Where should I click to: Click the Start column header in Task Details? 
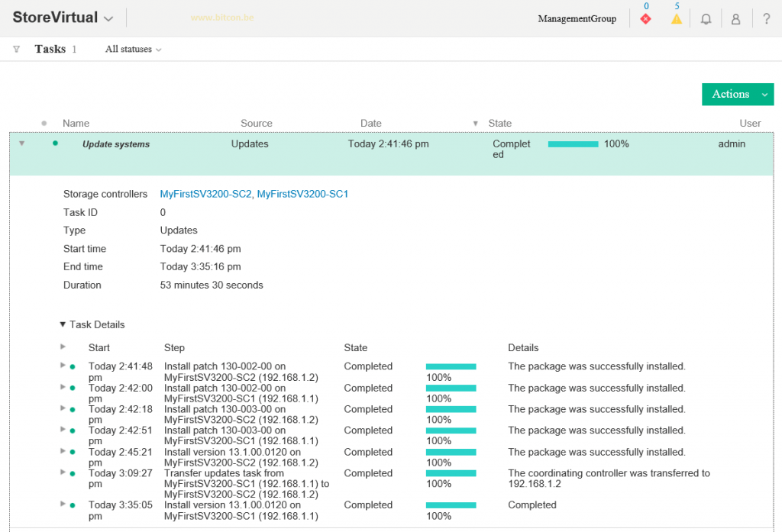[x=99, y=347]
